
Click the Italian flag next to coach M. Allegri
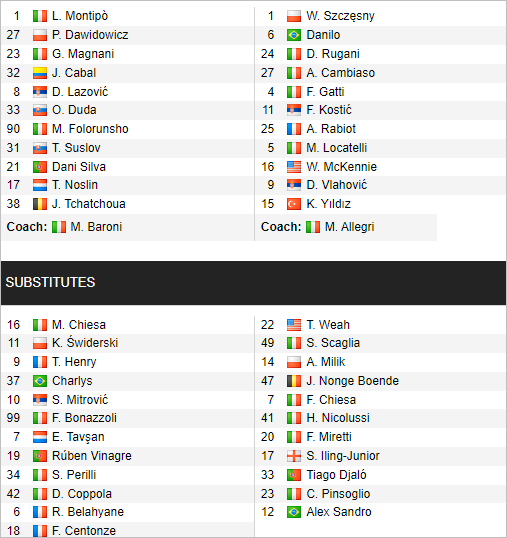313,227
